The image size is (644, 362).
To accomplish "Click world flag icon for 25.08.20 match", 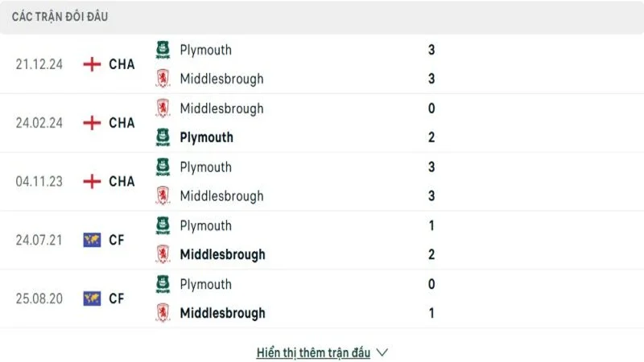I will click(x=93, y=298).
